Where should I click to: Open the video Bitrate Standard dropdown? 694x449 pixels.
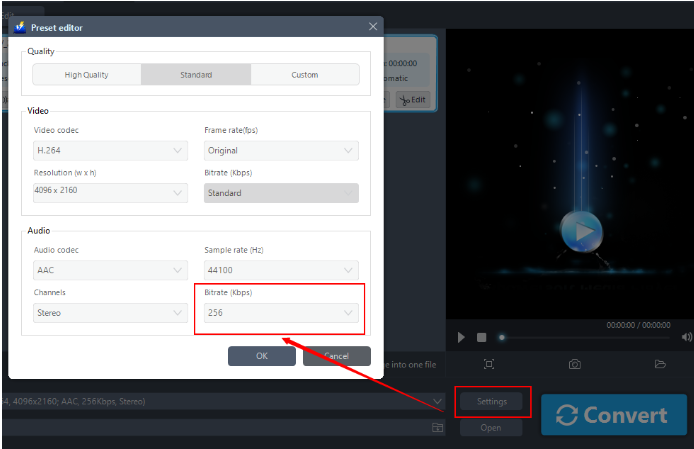click(x=281, y=193)
